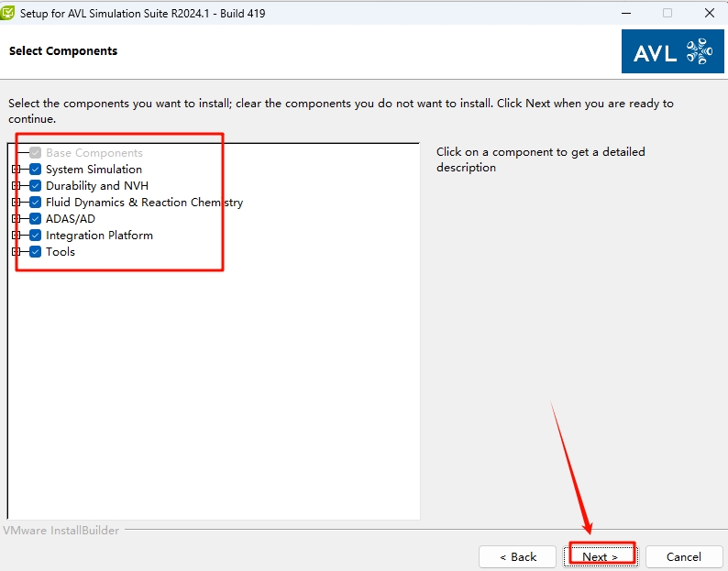Disable the ADAS/AD component checkbox
This screenshot has width=728, height=571.
(36, 219)
